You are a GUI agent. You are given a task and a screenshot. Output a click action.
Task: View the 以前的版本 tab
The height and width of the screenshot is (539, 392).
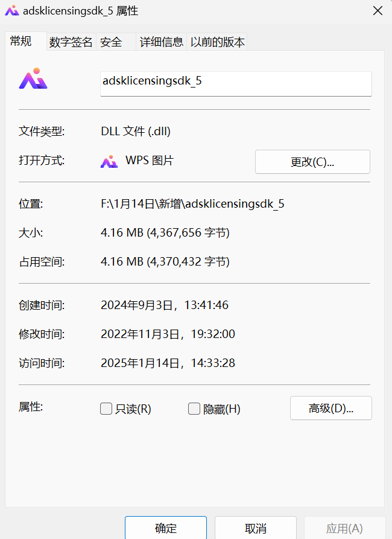point(218,42)
